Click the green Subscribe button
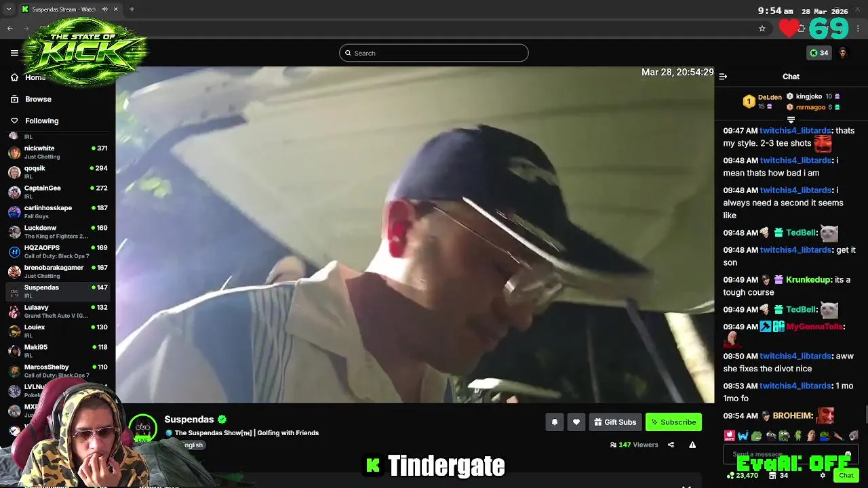Viewport: 868px width, 488px height. click(x=673, y=422)
